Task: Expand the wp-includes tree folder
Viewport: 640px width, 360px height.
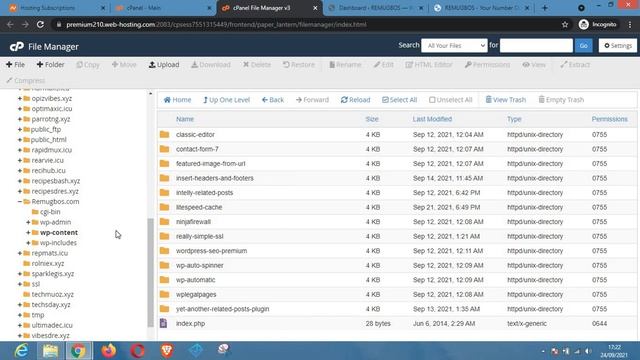Action: tap(28, 243)
